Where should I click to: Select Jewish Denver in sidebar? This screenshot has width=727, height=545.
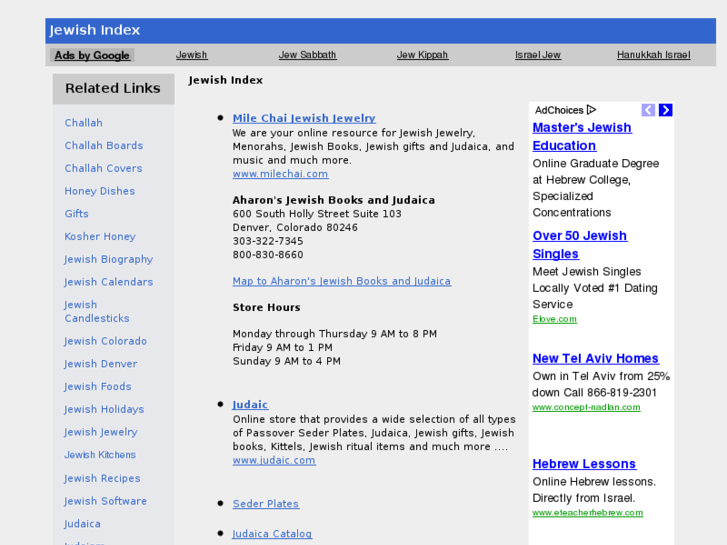point(101,364)
